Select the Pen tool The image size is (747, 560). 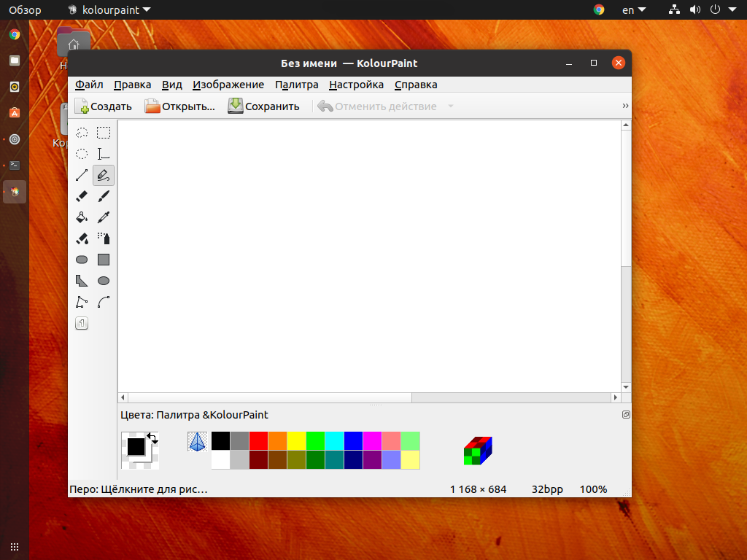104,175
